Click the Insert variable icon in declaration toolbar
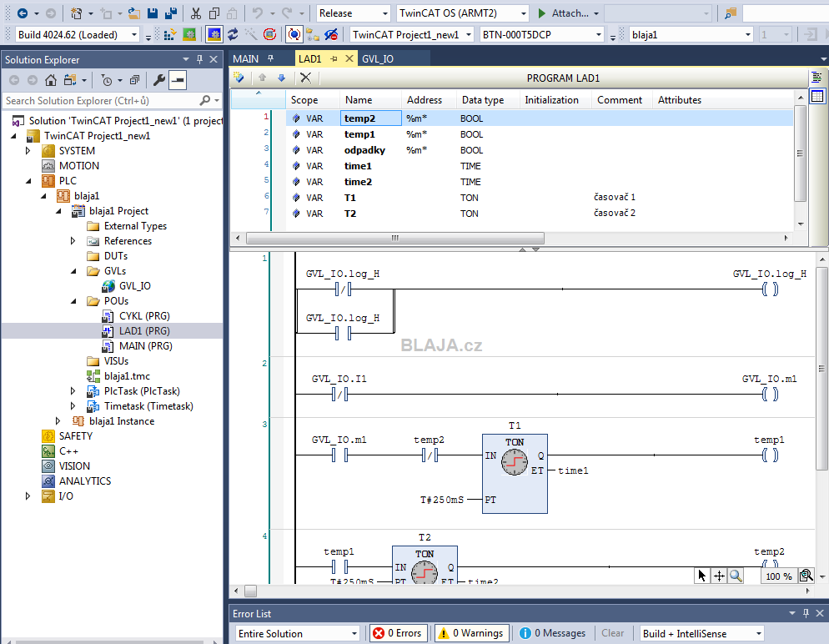829x644 pixels. [239, 78]
